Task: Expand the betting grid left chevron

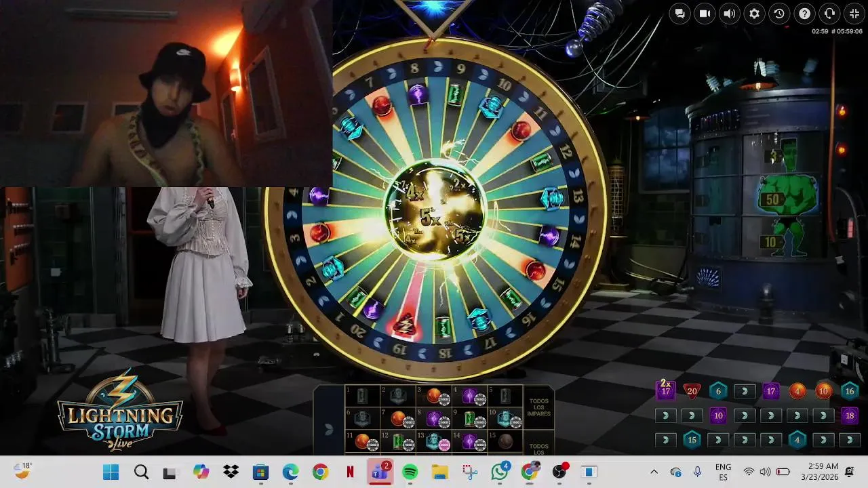Action: [x=329, y=429]
